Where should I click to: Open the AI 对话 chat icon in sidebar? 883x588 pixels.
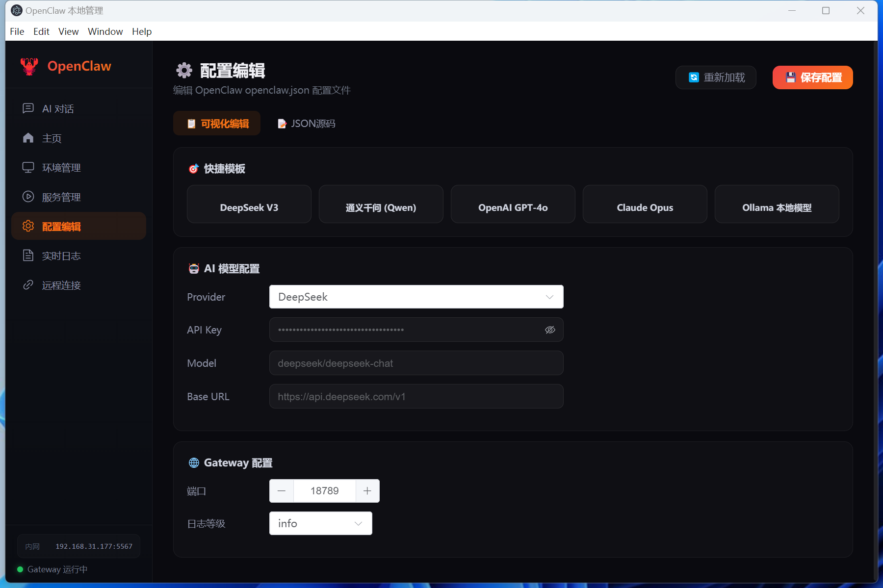(28, 108)
